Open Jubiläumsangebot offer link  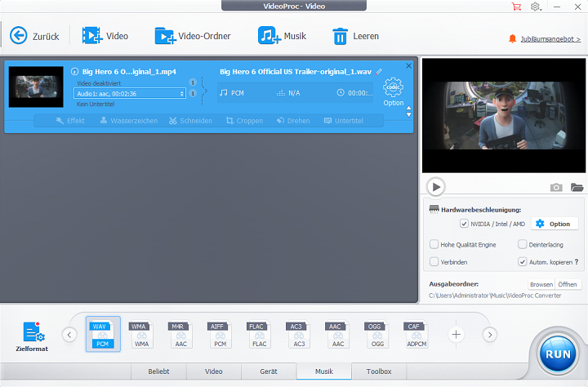550,39
